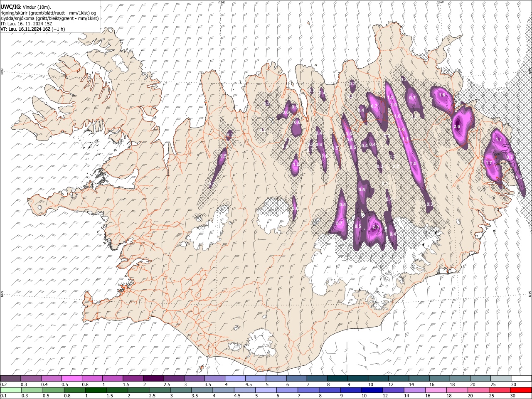This screenshot has height=399, width=532.
Task: Click the '15W' longitude label at map top
Action: pyautogui.click(x=440, y=2)
